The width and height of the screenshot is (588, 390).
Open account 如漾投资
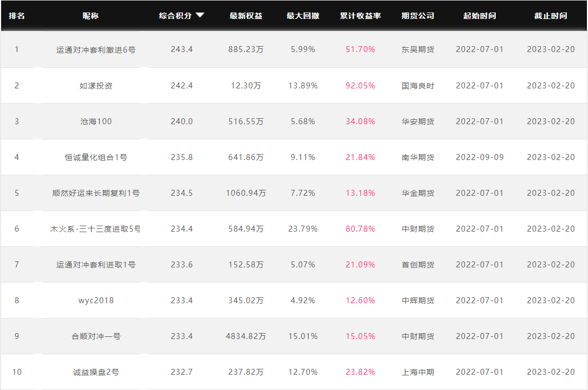(96, 86)
